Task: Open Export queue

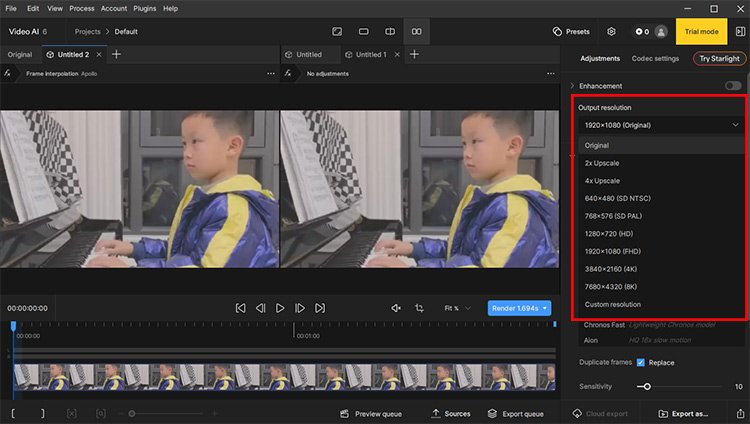Action: pyautogui.click(x=515, y=413)
